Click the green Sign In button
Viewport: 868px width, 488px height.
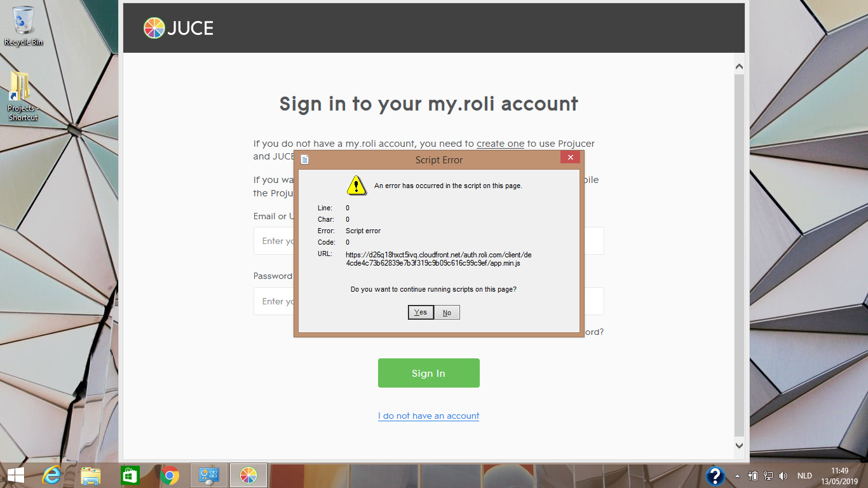click(x=429, y=373)
